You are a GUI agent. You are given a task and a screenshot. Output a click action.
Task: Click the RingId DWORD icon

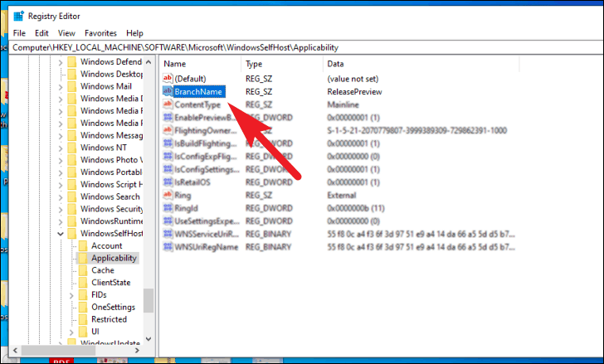(x=168, y=208)
